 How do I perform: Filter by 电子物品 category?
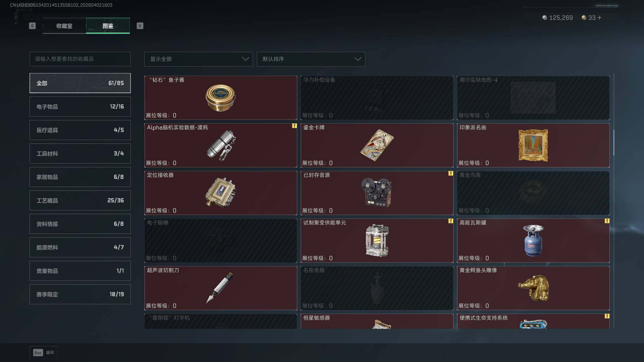(x=80, y=107)
